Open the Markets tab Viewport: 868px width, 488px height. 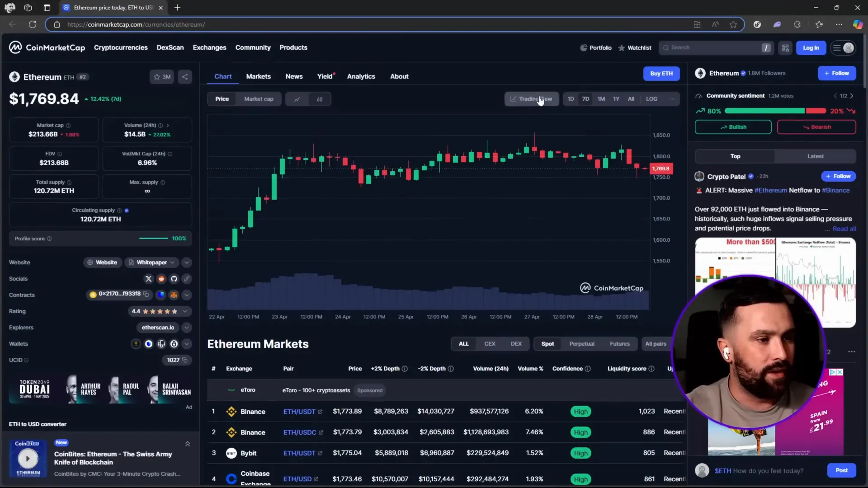pos(258,76)
